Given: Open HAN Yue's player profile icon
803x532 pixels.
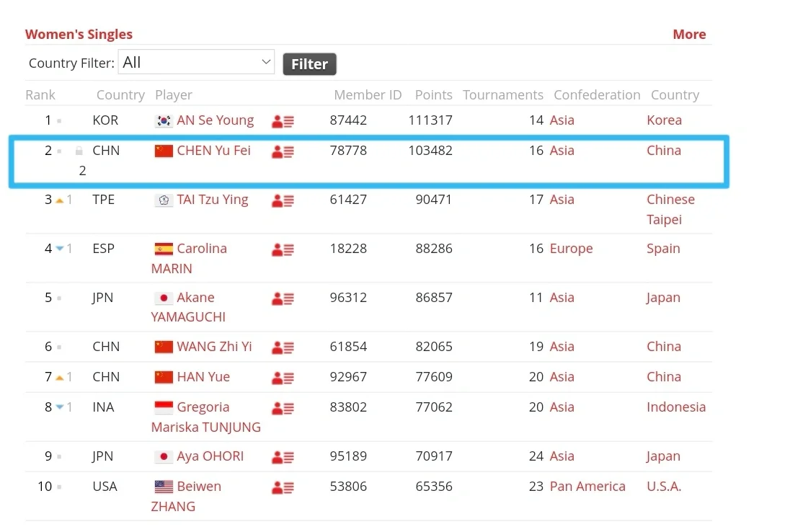Looking at the screenshot, I should (283, 378).
